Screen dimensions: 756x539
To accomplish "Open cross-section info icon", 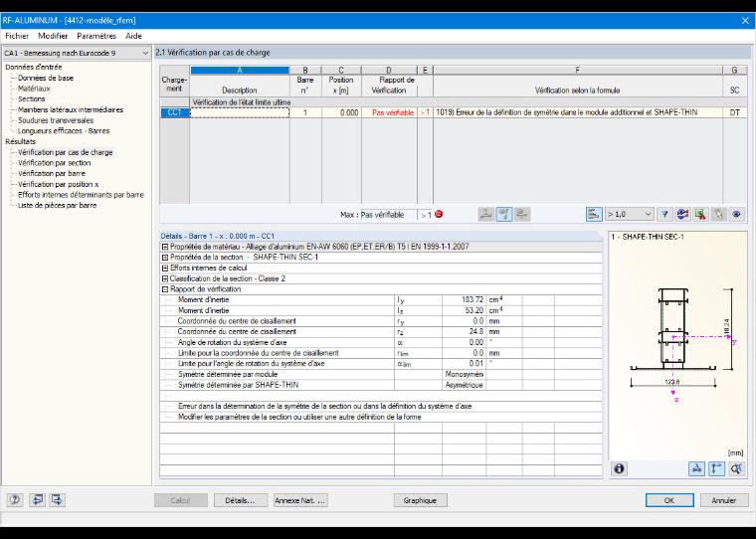I will point(619,468).
